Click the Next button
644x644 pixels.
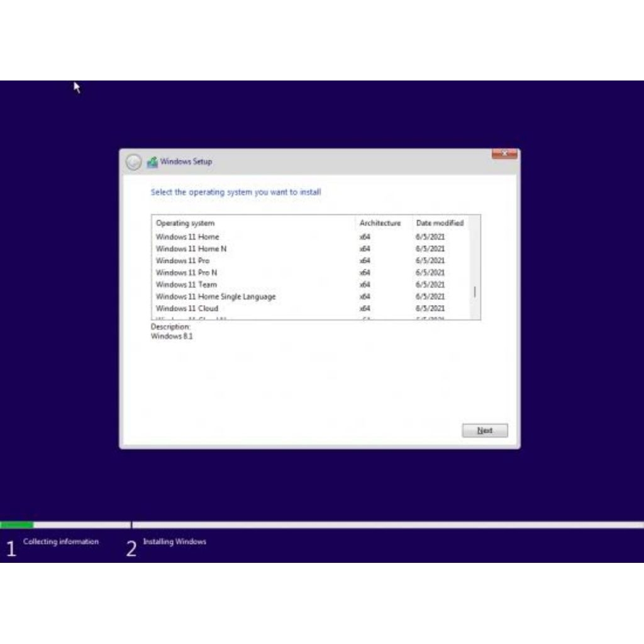pyautogui.click(x=484, y=430)
